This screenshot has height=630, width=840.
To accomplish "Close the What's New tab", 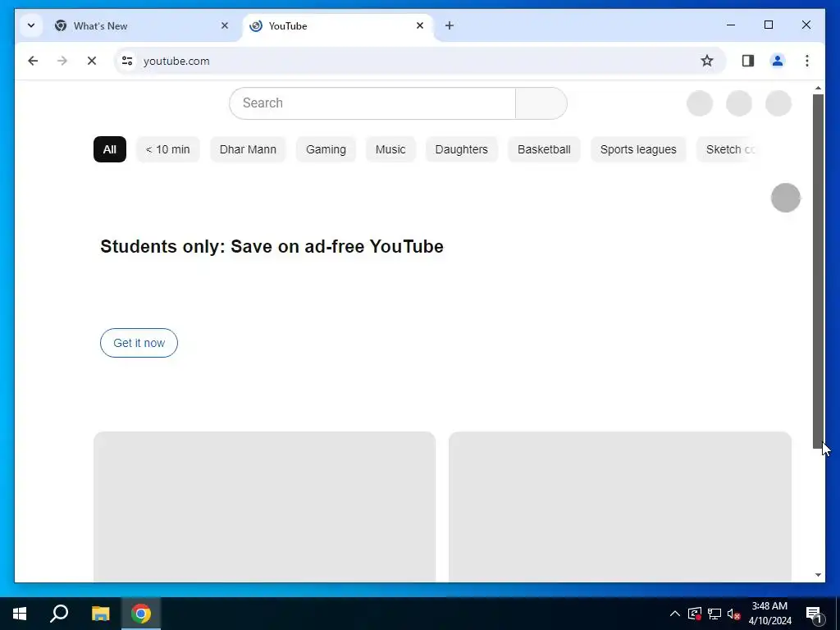I will (225, 25).
